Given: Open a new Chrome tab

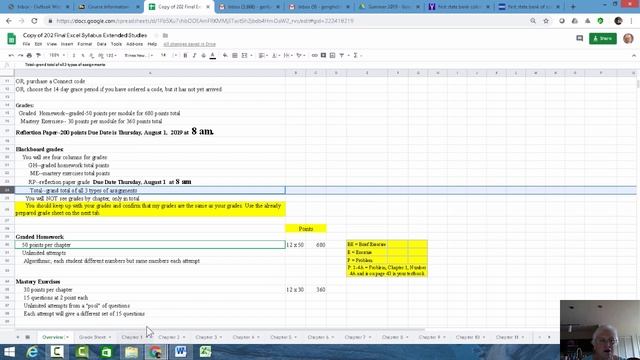Looking at the screenshot, I should coord(573,7).
